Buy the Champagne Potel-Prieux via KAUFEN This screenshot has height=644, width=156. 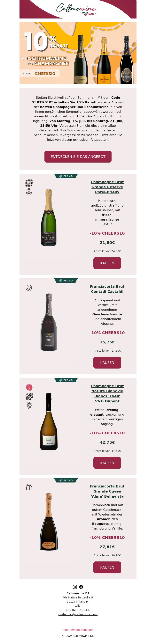107,263
